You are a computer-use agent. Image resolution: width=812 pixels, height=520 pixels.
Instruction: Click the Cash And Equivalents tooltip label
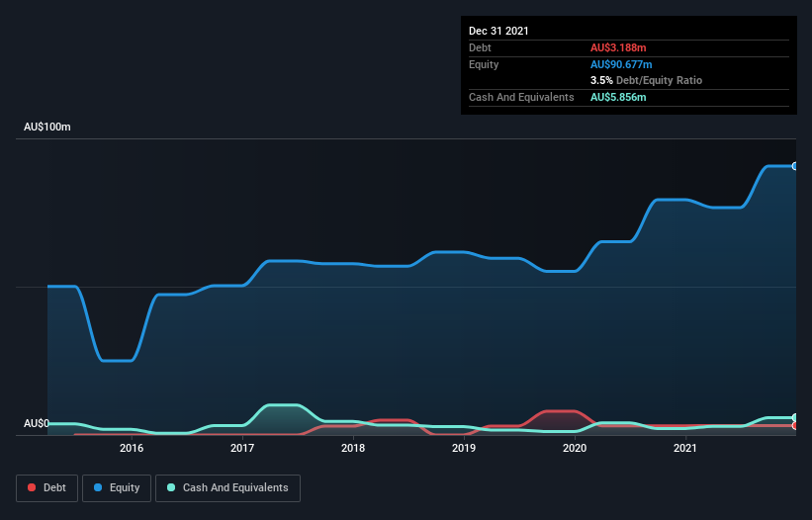521,97
